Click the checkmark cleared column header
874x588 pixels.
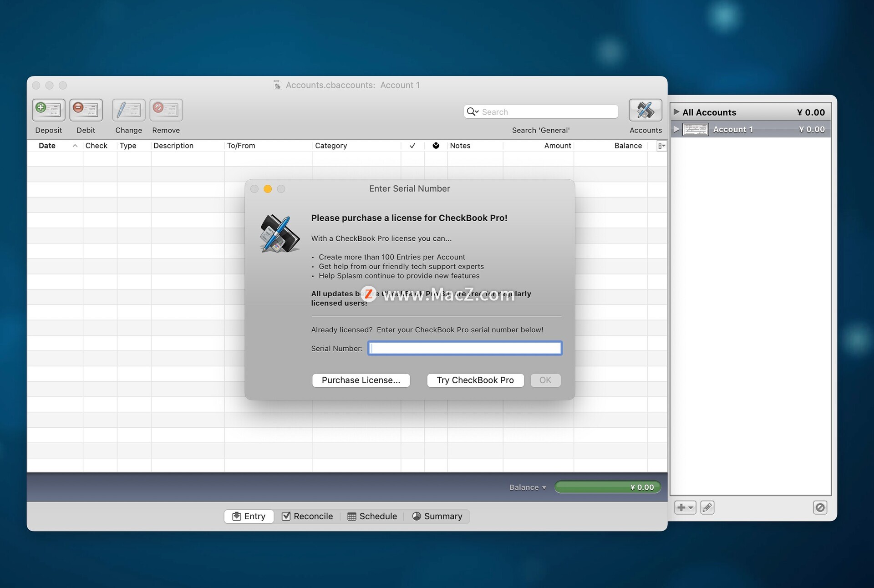pyautogui.click(x=412, y=146)
